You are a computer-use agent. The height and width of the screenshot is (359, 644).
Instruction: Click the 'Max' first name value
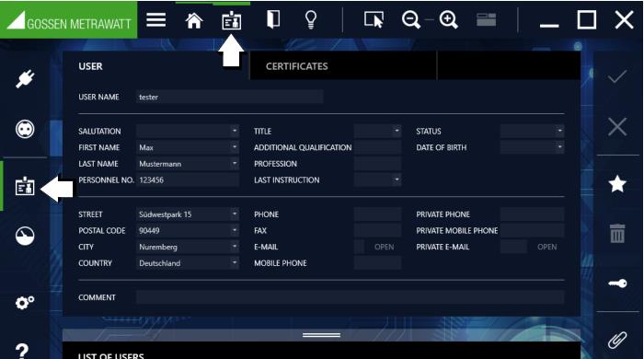pos(146,147)
